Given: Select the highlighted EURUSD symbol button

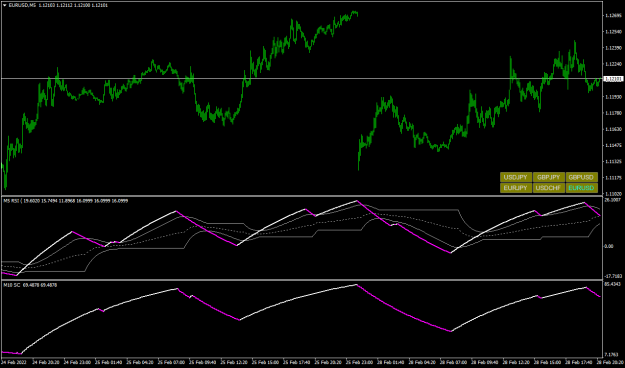Looking at the screenshot, I should (581, 188).
